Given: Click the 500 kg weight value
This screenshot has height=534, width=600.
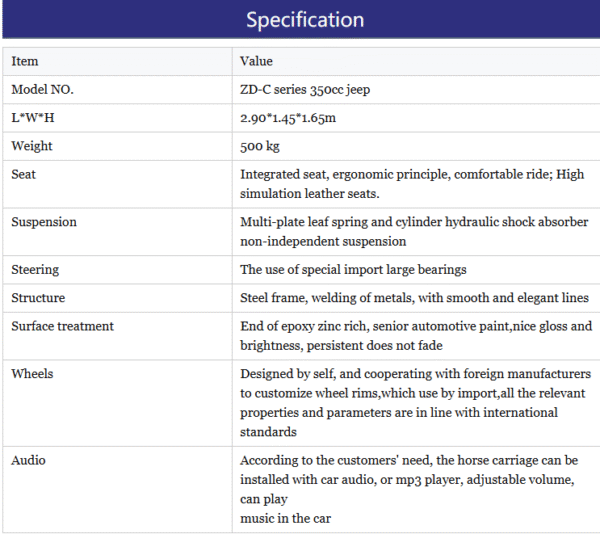Looking at the screenshot, I should (x=260, y=146).
